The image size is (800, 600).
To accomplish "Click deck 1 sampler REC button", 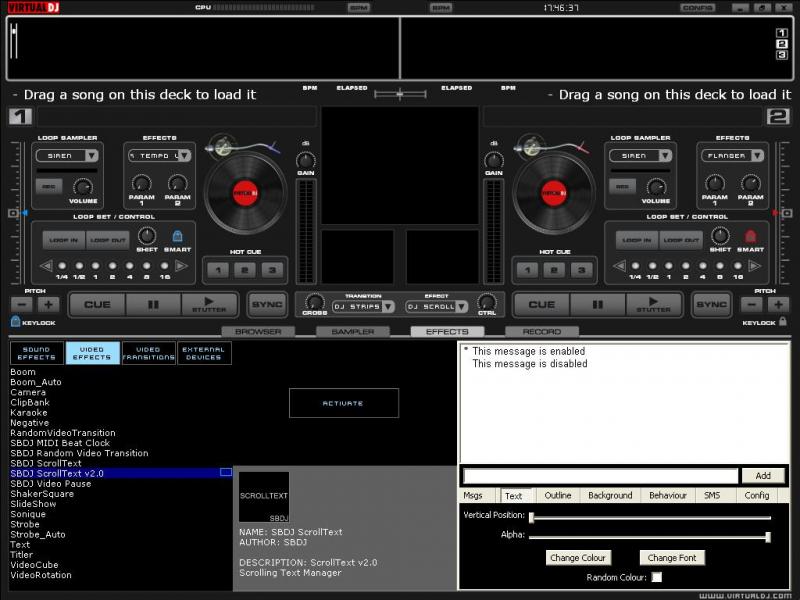I will [49, 187].
